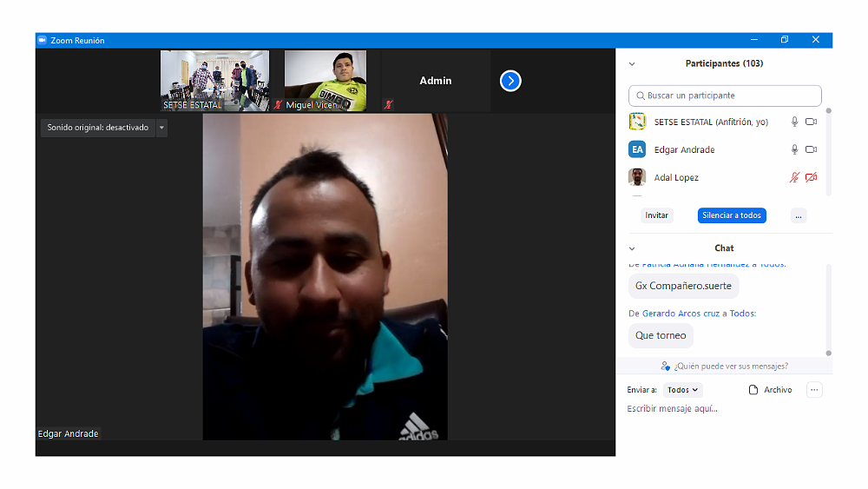Collapse the Participantes panel chevron
868x489 pixels.
click(x=632, y=63)
